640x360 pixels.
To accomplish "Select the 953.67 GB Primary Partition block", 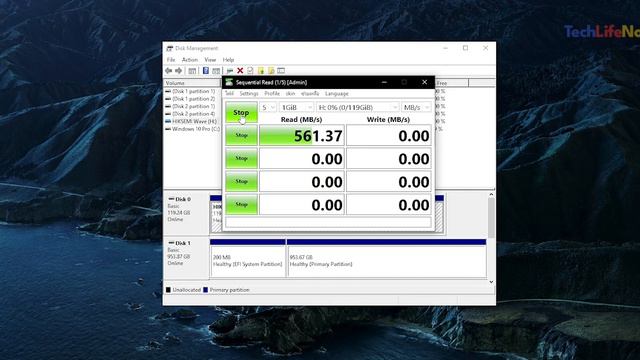I will click(x=387, y=259).
